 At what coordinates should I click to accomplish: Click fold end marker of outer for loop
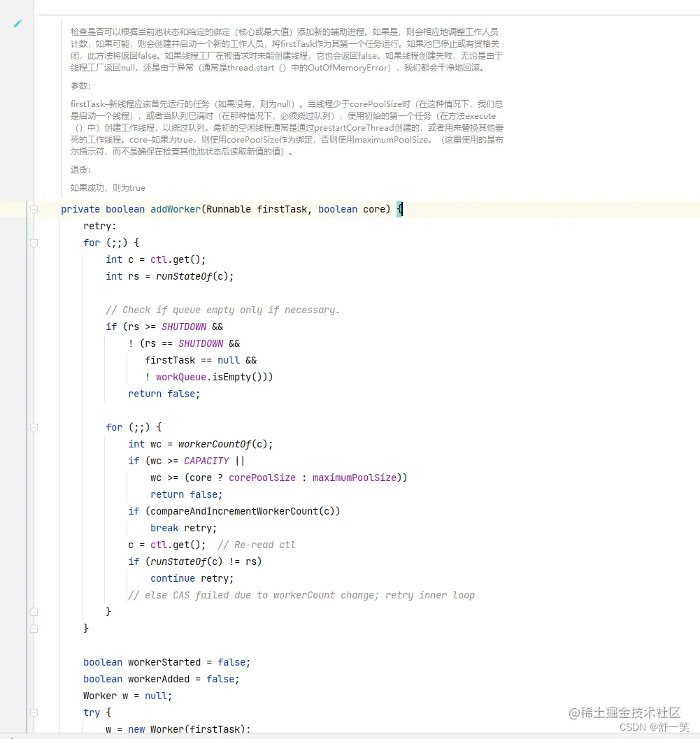(34, 629)
